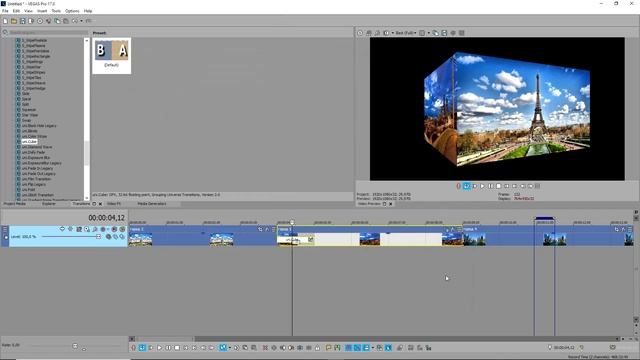Open the Options menu

[72, 11]
